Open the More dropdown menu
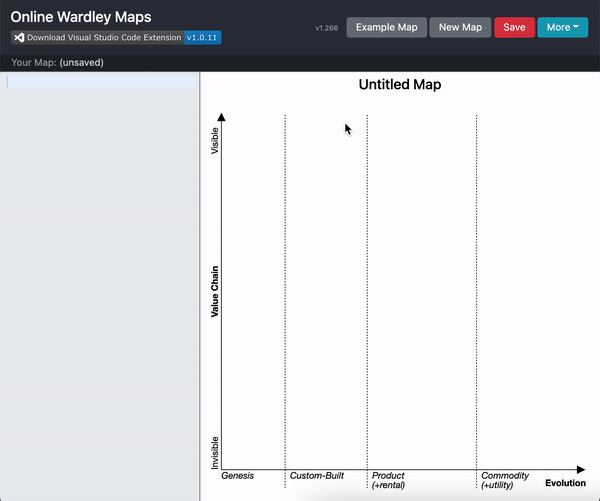Image resolution: width=600 pixels, height=501 pixels. tap(562, 27)
